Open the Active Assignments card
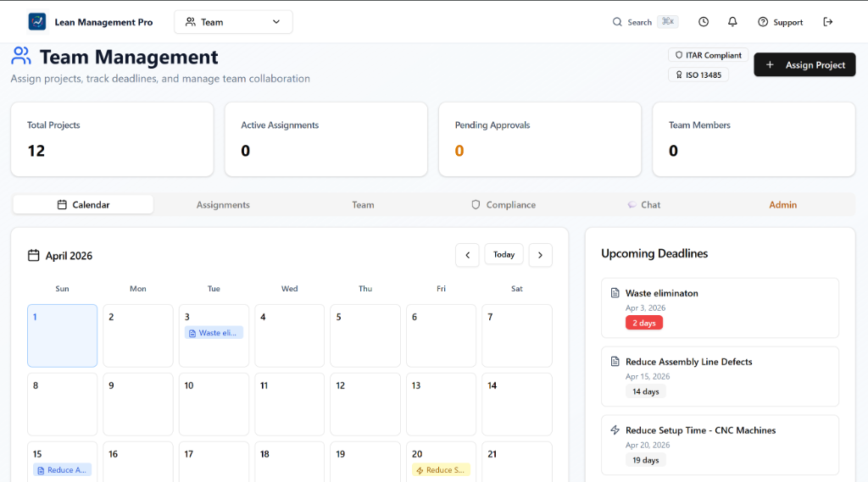 (x=326, y=139)
